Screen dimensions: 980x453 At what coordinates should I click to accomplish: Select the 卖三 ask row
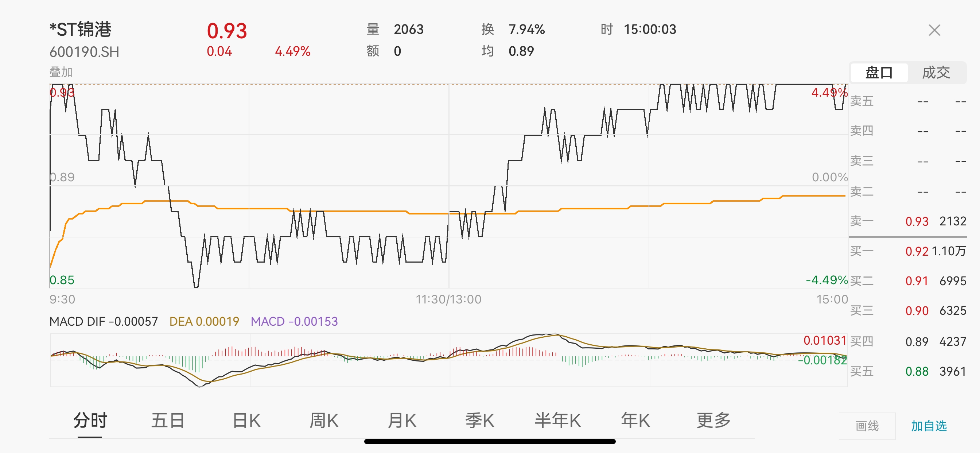click(908, 161)
